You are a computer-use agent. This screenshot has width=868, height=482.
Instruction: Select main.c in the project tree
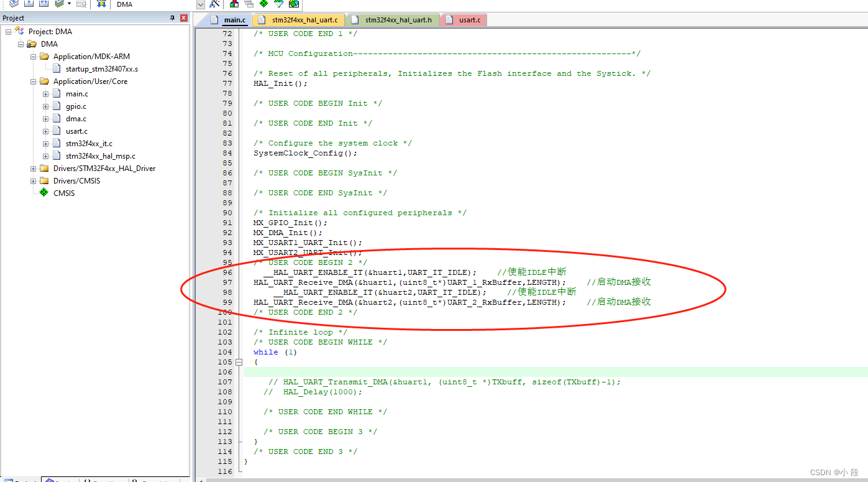pos(77,94)
